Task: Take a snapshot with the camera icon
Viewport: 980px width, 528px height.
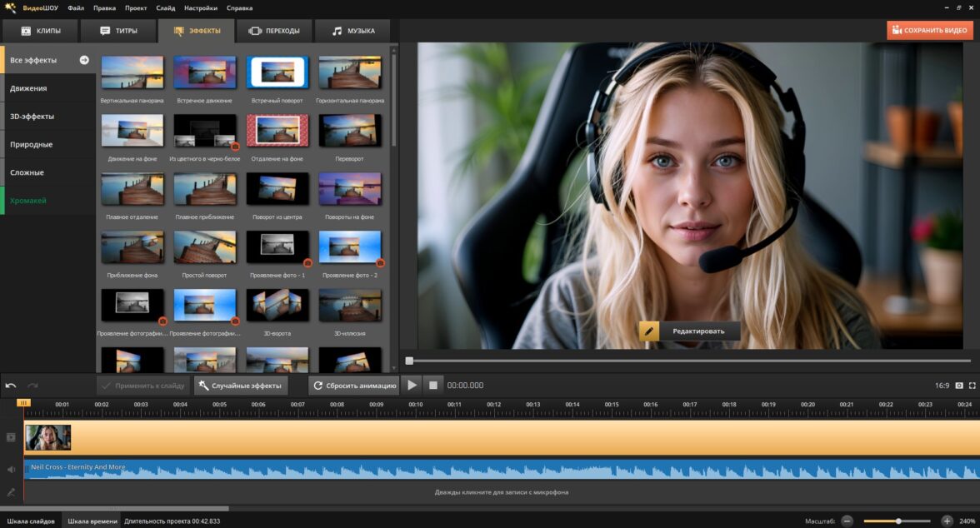Action: pos(959,386)
